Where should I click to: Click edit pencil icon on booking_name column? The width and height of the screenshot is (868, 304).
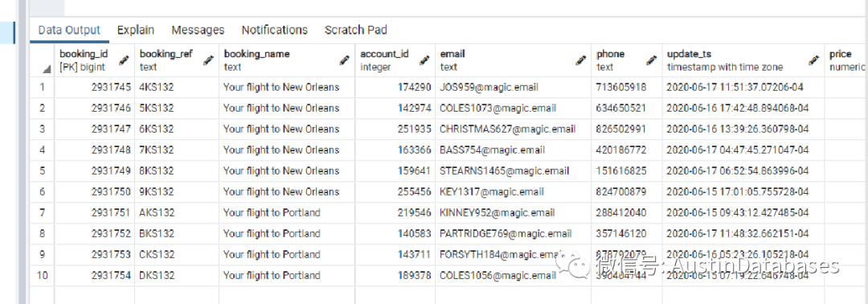[345, 60]
